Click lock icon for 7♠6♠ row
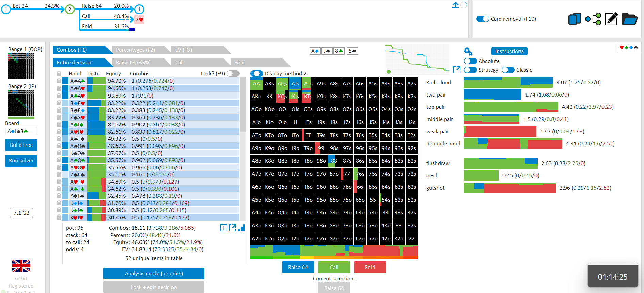This screenshot has height=293, width=644. point(59,174)
